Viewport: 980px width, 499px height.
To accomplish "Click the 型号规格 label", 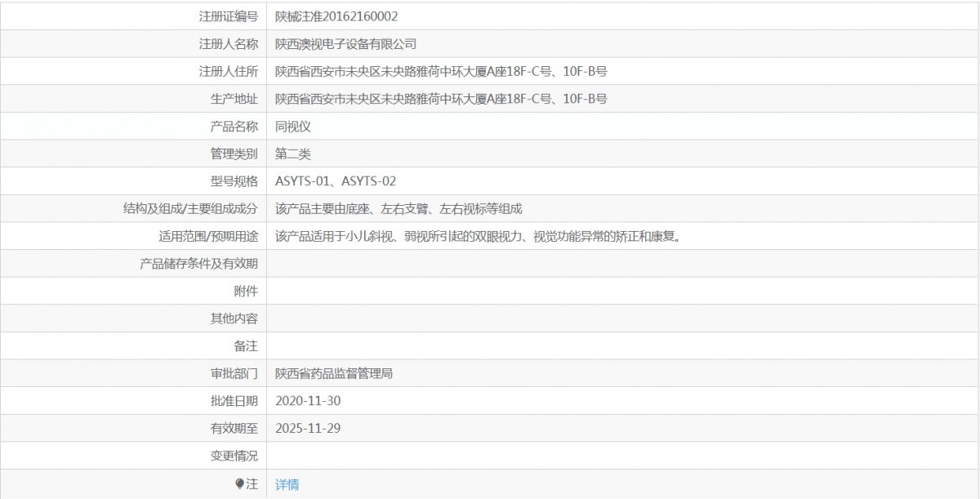I will click(x=234, y=181).
